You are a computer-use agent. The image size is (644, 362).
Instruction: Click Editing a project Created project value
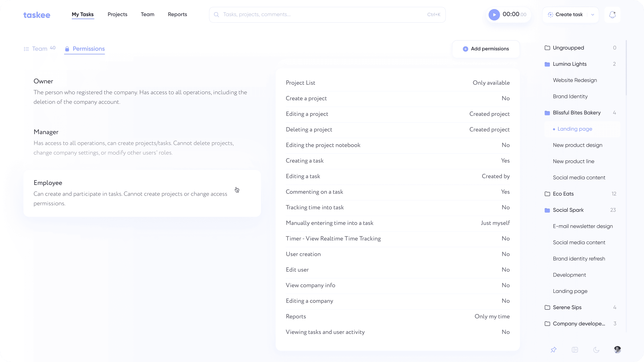pos(489,114)
